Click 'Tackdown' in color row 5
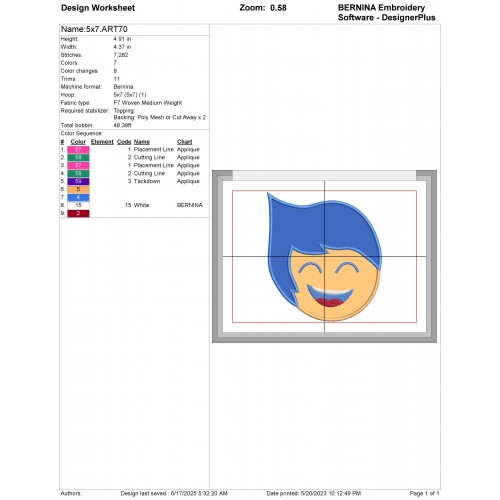This screenshot has height=500, width=500. (147, 182)
